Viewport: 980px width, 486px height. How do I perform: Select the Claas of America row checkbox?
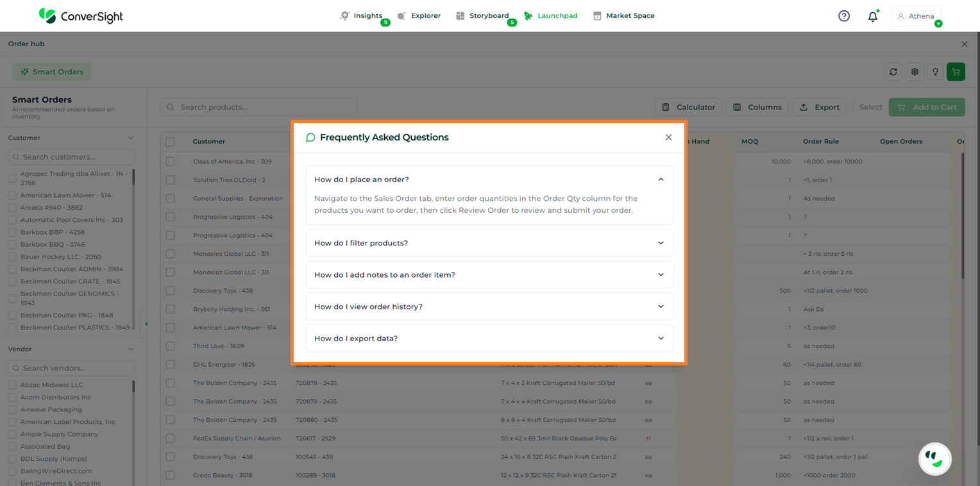(x=170, y=162)
